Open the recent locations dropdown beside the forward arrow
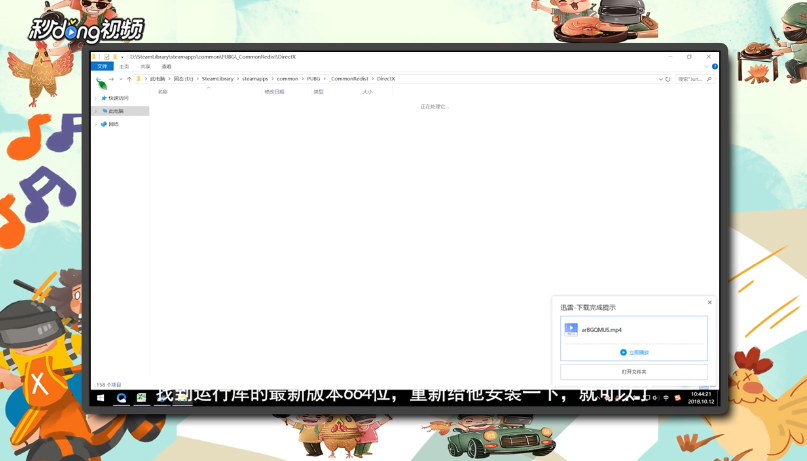 (120, 79)
